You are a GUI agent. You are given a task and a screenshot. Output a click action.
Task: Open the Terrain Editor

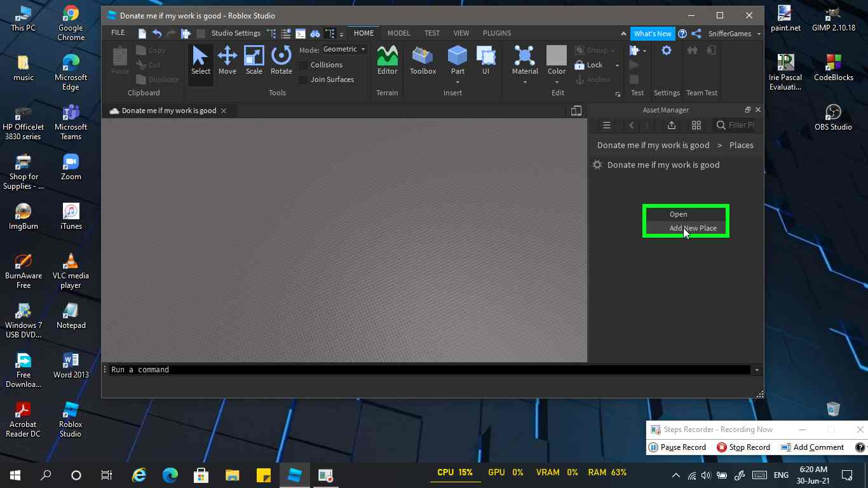[x=387, y=60]
